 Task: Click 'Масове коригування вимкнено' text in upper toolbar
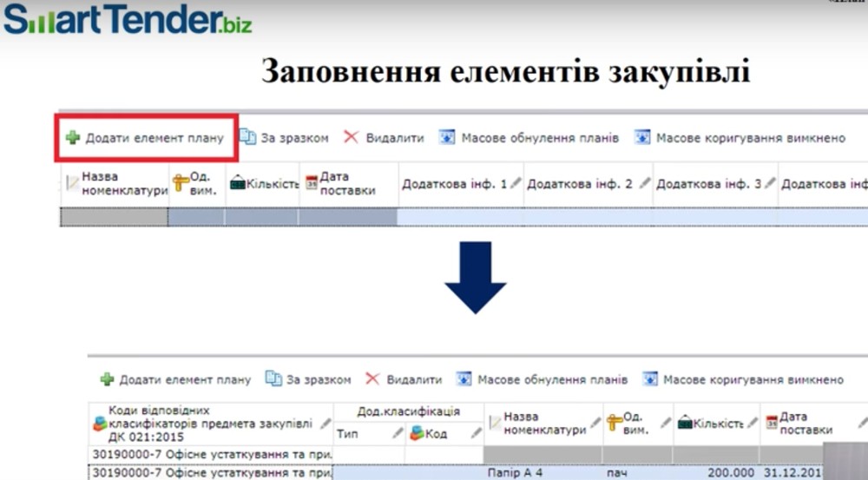point(751,138)
